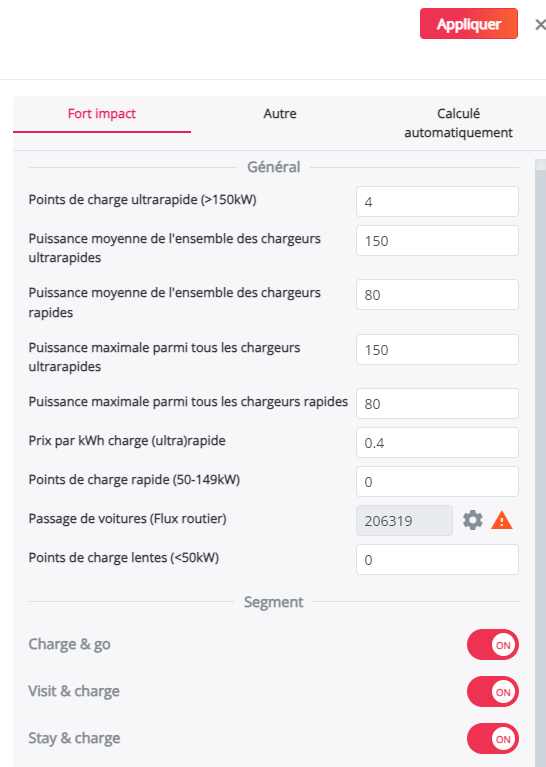Disable the Visit & charge segment
The image size is (546, 767).
(493, 692)
